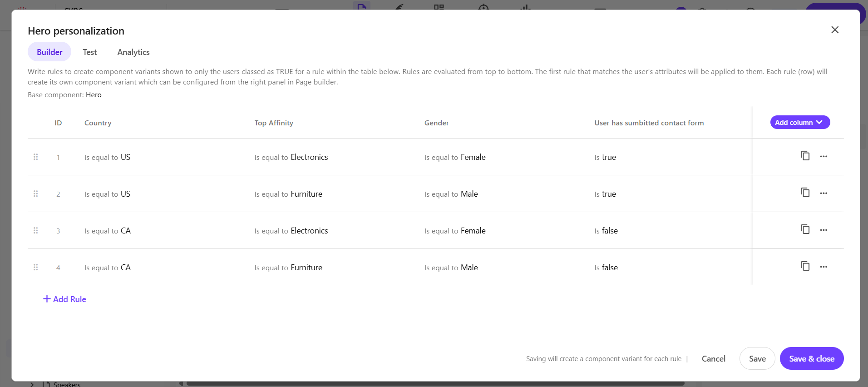
Task: Edit rule 1 Top Affinity Electronics
Action: coord(291,157)
